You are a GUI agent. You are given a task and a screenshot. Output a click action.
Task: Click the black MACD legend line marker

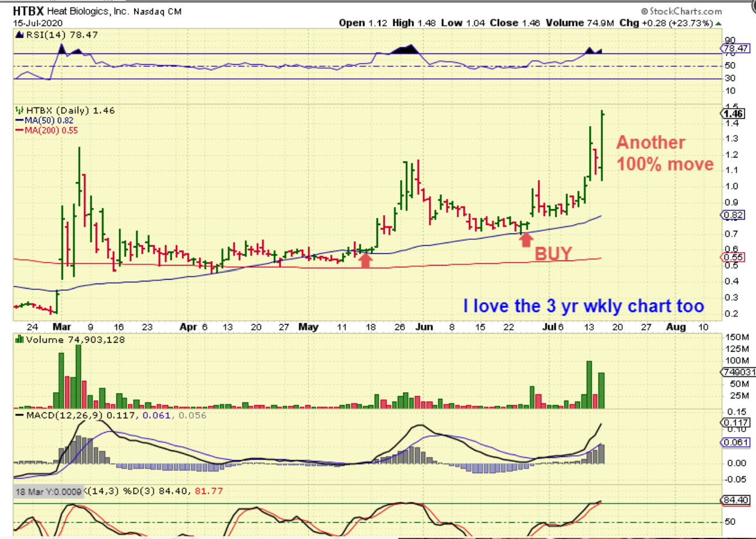[19, 415]
